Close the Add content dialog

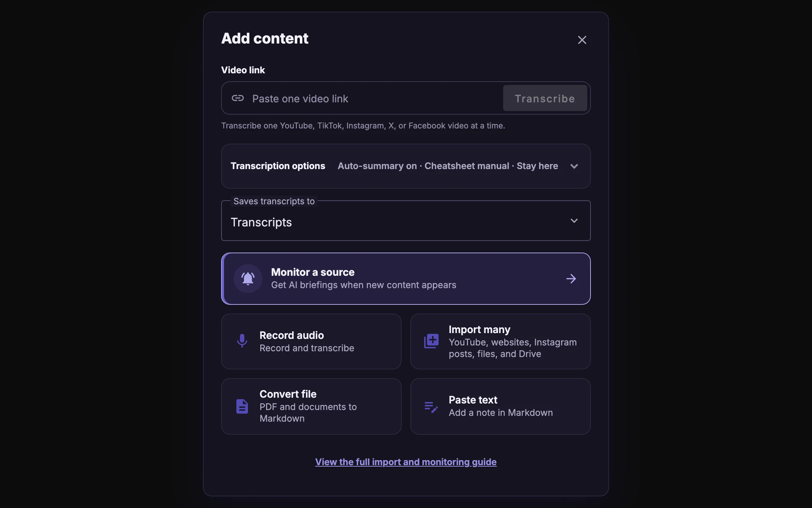(x=582, y=40)
